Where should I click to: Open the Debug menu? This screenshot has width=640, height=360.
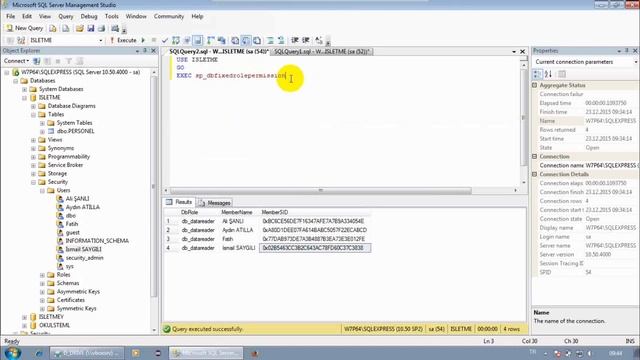(89, 16)
